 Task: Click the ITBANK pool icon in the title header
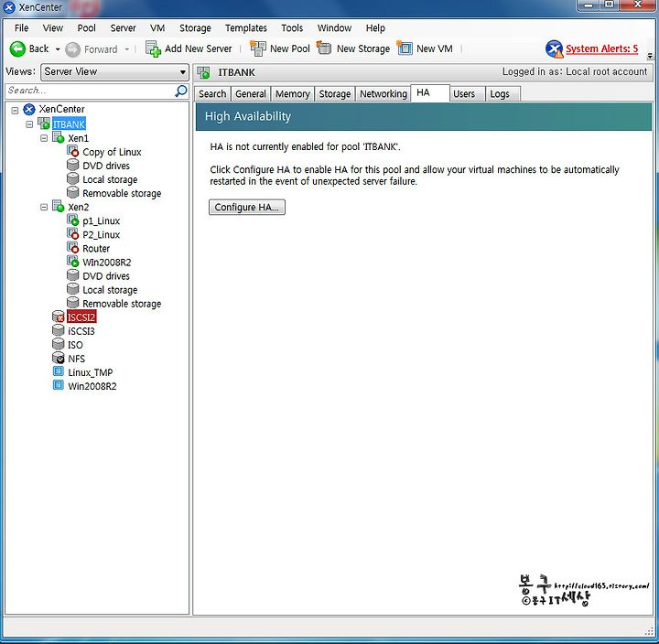204,72
